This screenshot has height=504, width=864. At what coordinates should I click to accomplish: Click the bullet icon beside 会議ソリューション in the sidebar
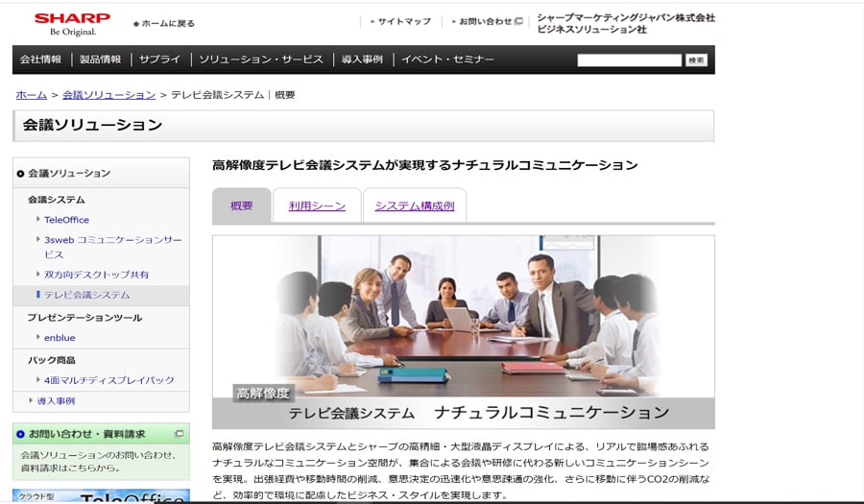pos(20,174)
